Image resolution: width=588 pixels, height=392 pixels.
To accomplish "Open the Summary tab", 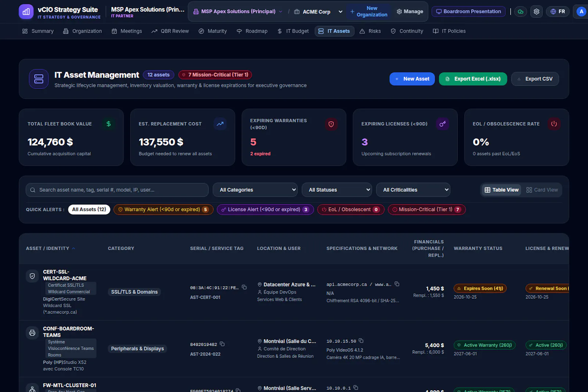I will pyautogui.click(x=38, y=31).
